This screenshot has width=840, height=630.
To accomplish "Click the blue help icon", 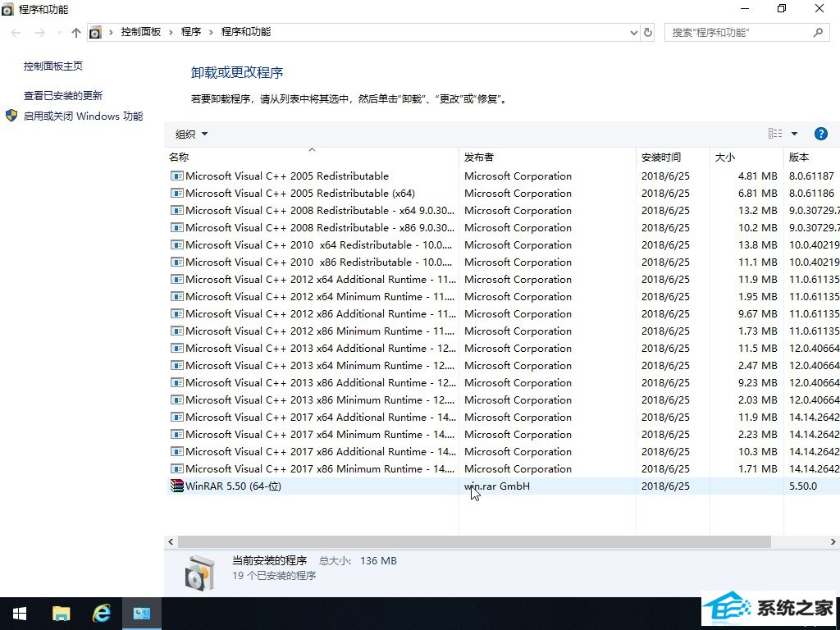I will pos(820,134).
